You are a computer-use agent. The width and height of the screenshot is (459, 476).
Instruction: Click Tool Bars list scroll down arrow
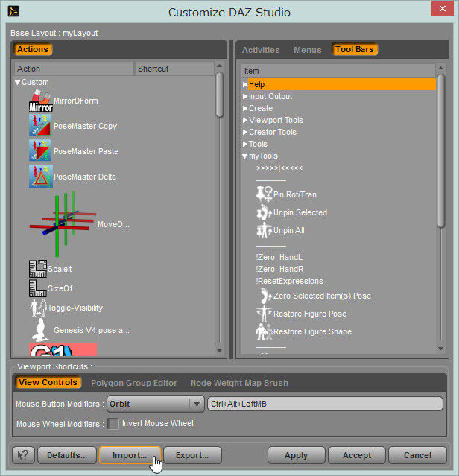pos(441,349)
